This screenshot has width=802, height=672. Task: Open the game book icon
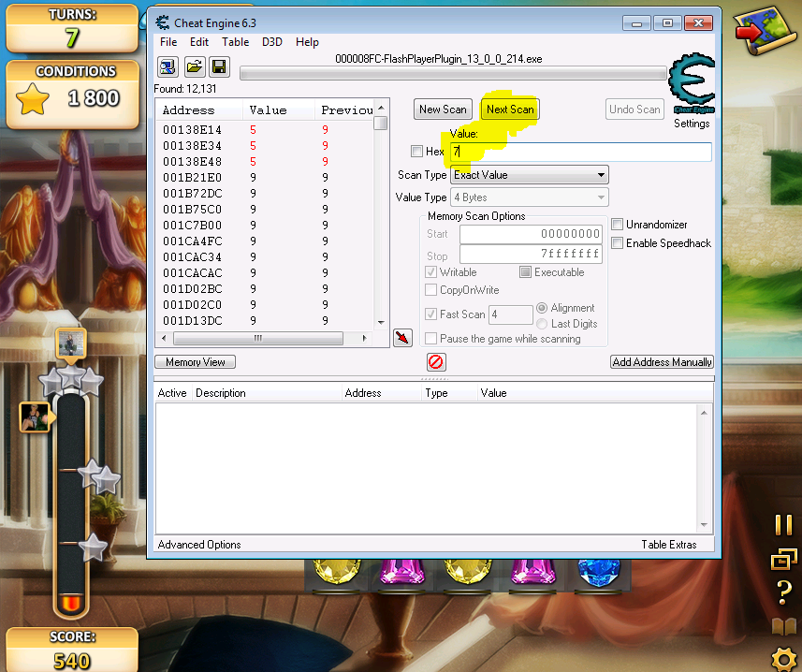pos(784,626)
